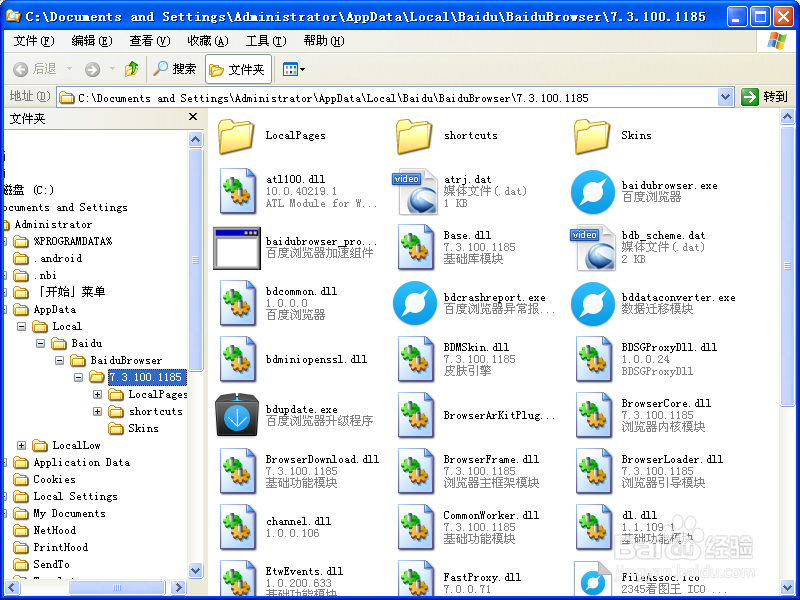
Task: Select the baidubrowser_pro window icon
Action: 237,248
